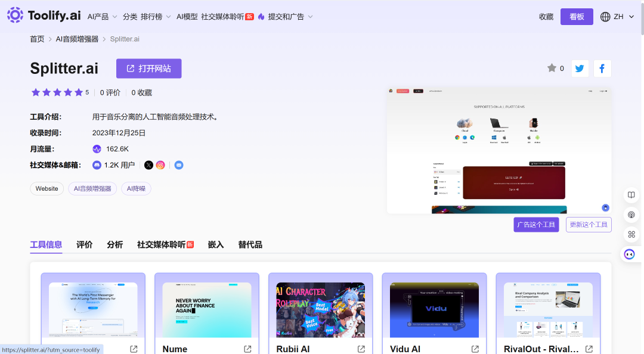
Task: Click the podcast icon in right sidebar
Action: coord(631,215)
